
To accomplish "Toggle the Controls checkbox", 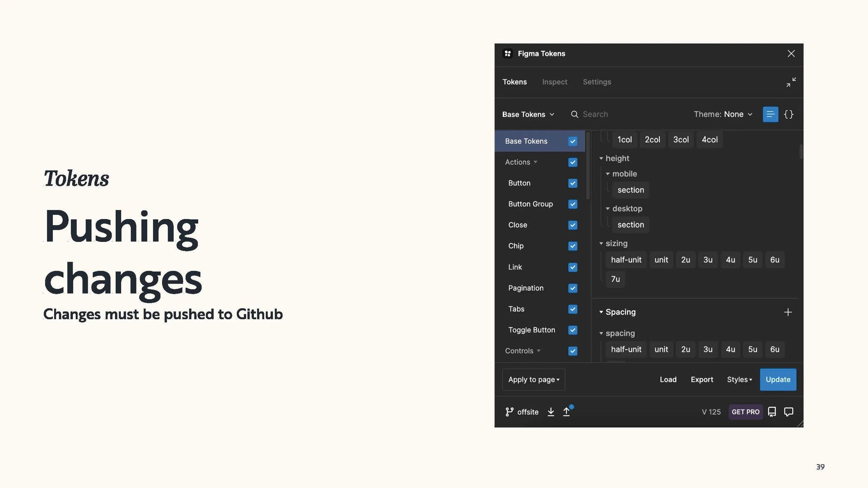I will point(573,351).
